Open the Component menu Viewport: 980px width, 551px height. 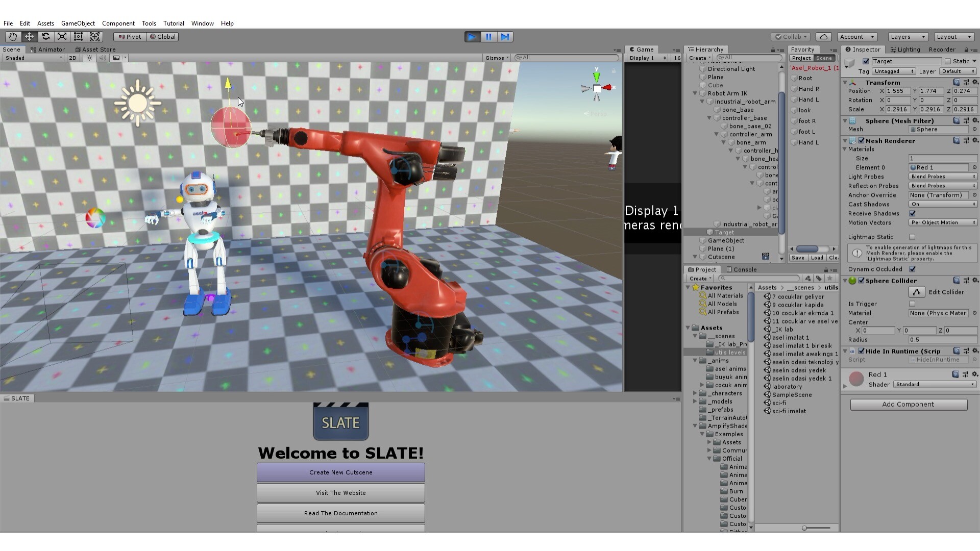point(118,23)
